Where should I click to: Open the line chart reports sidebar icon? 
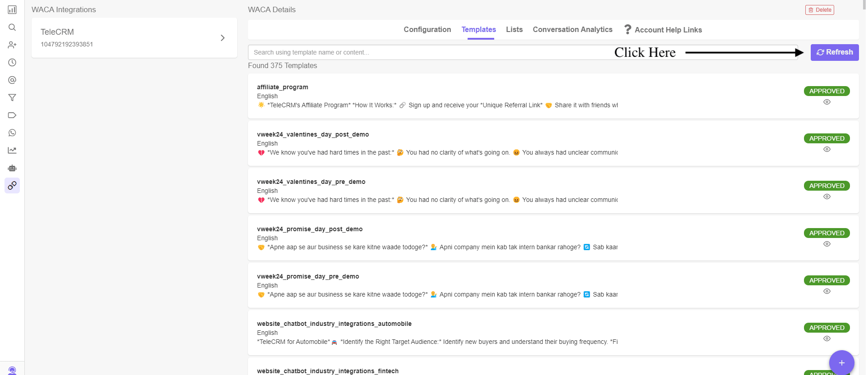pyautogui.click(x=12, y=150)
